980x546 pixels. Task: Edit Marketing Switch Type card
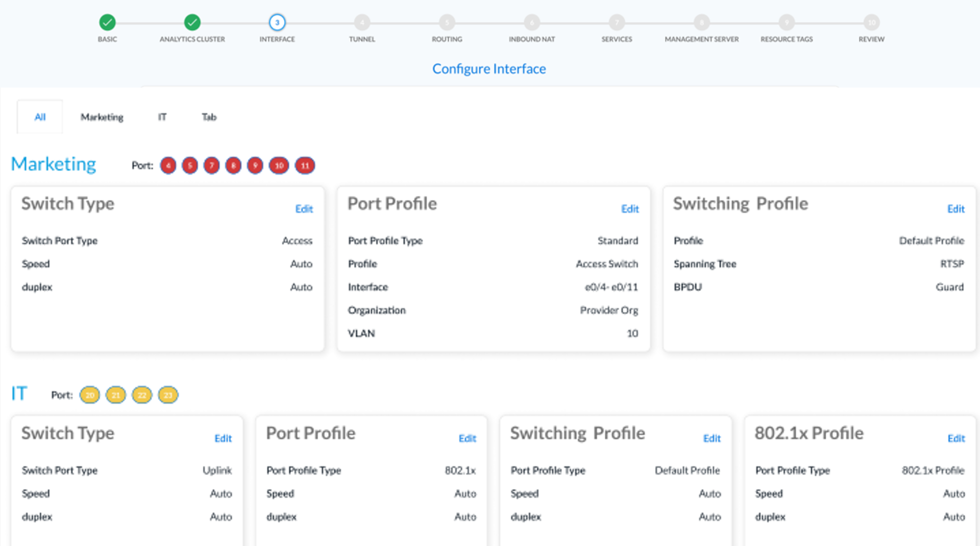coord(304,209)
